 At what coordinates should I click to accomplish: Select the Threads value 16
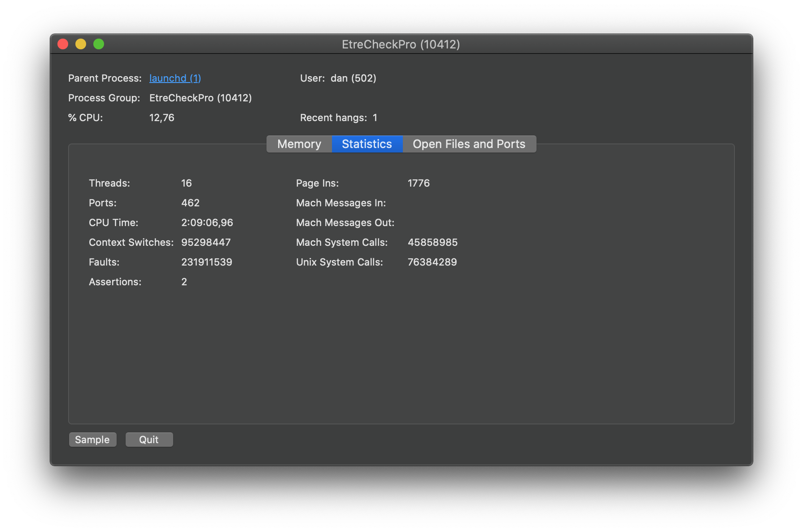(x=187, y=183)
